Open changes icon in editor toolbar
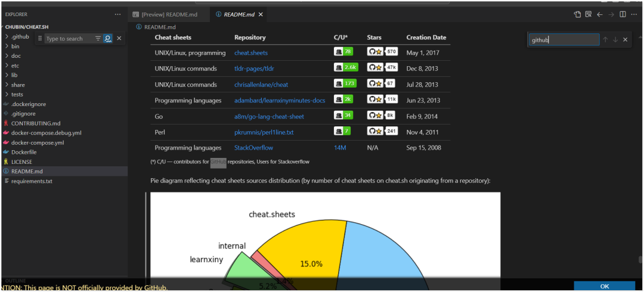 [577, 14]
